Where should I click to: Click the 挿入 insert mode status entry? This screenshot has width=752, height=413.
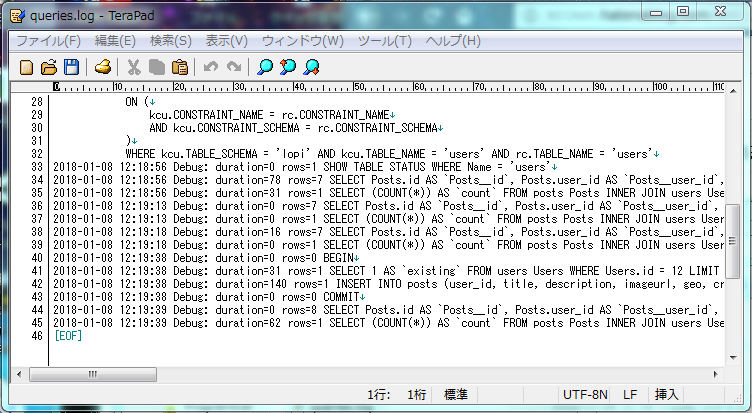(x=667, y=395)
